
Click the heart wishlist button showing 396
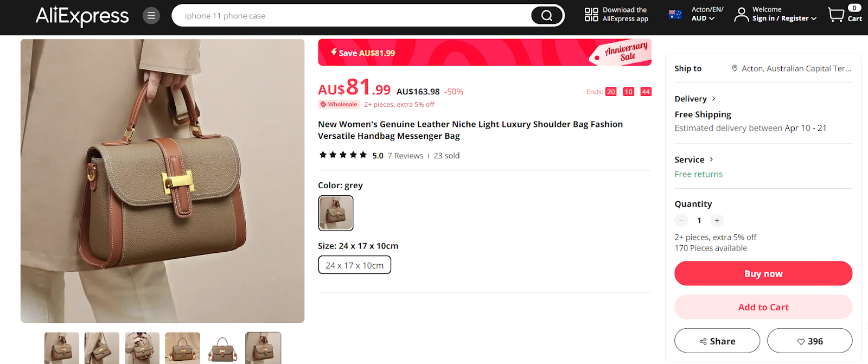tap(809, 341)
